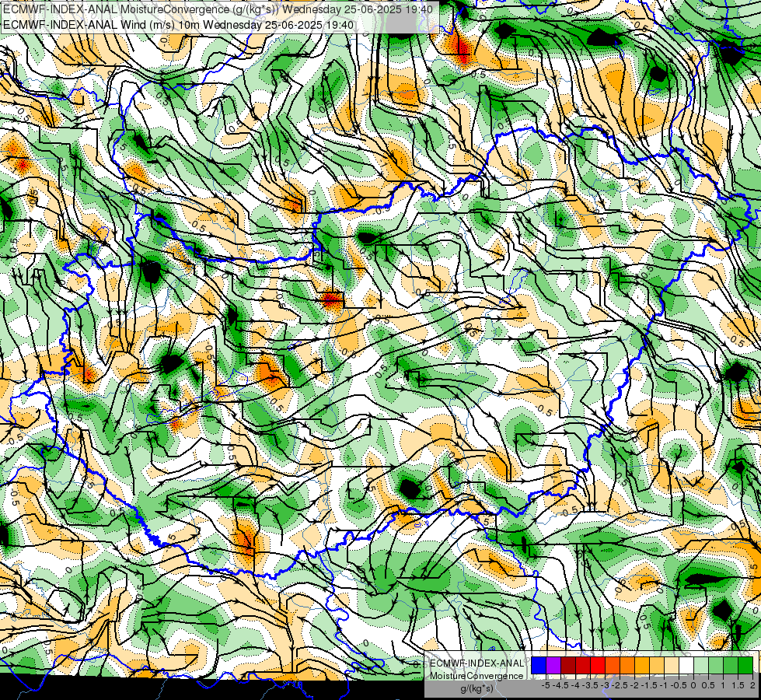
Task: Click the legend label ECMWF-INDEX-ANAL
Action: (476, 663)
